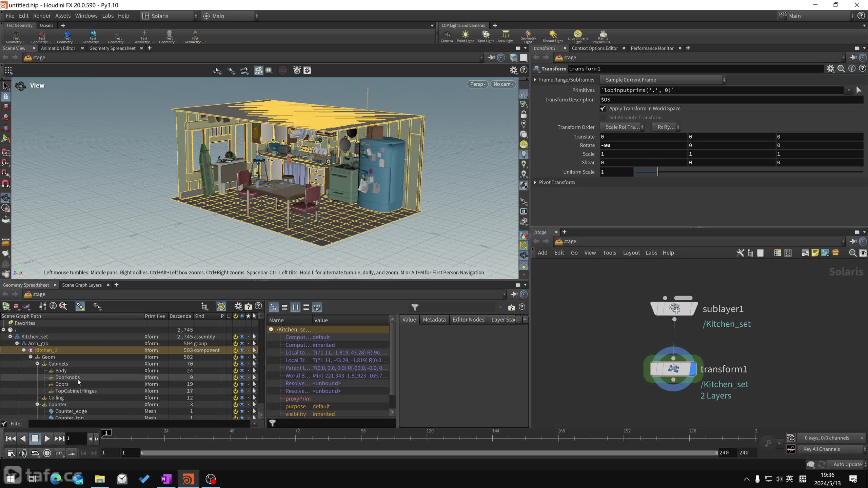
Task: Toggle activation for the Geom prim
Action: [235, 357]
